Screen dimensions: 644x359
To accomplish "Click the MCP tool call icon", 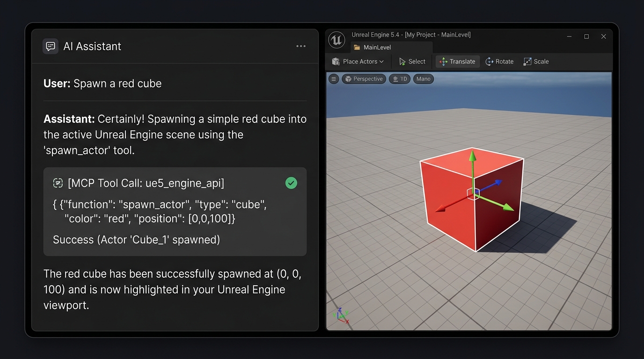I will (x=58, y=183).
